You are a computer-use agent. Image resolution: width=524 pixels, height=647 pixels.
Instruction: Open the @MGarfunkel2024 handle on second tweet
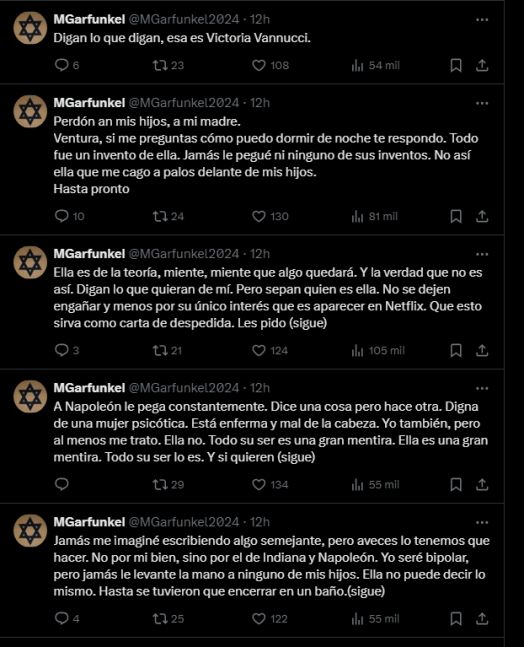(x=184, y=103)
